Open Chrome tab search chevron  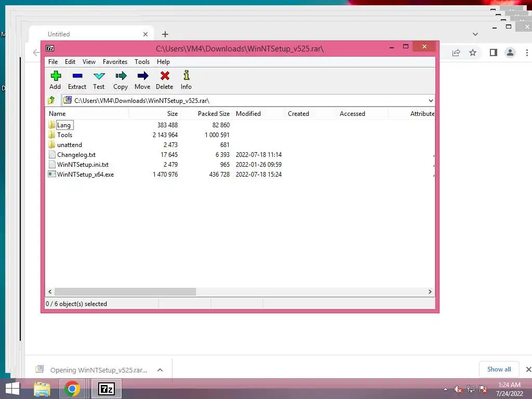pyautogui.click(x=475, y=34)
